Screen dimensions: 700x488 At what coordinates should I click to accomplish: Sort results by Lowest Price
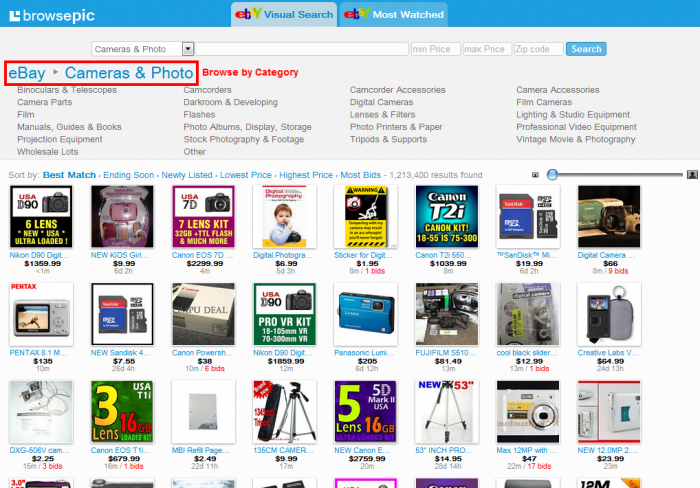(246, 175)
